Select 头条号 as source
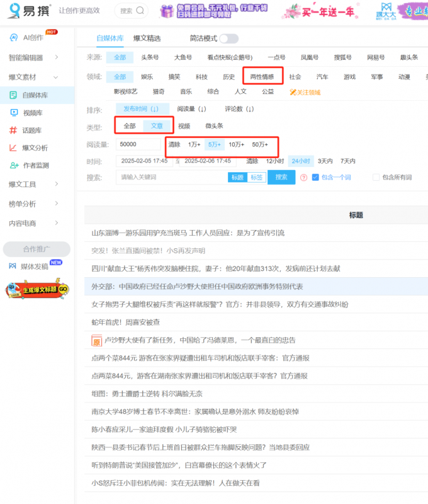Screen dimensions: 428x504 [x=150, y=57]
